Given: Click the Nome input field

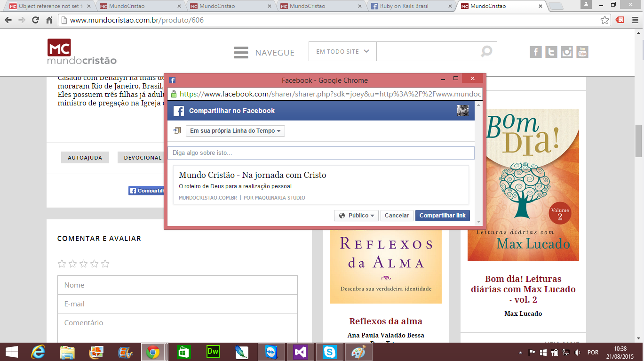Looking at the screenshot, I should [177, 285].
